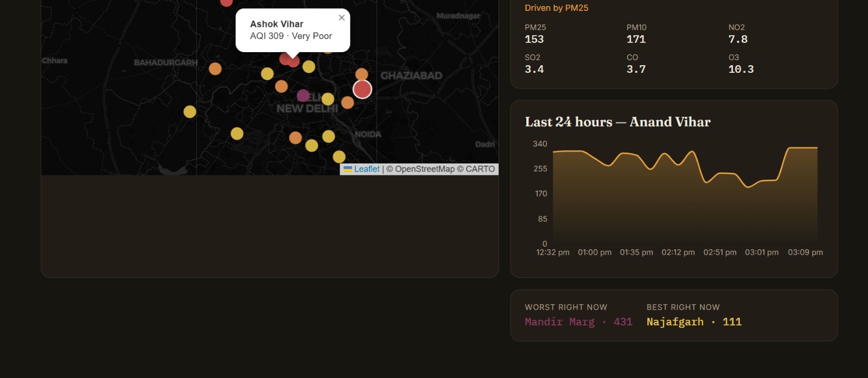Click the orange marker just above the highlighted red marker
868x378 pixels.
[x=362, y=74]
